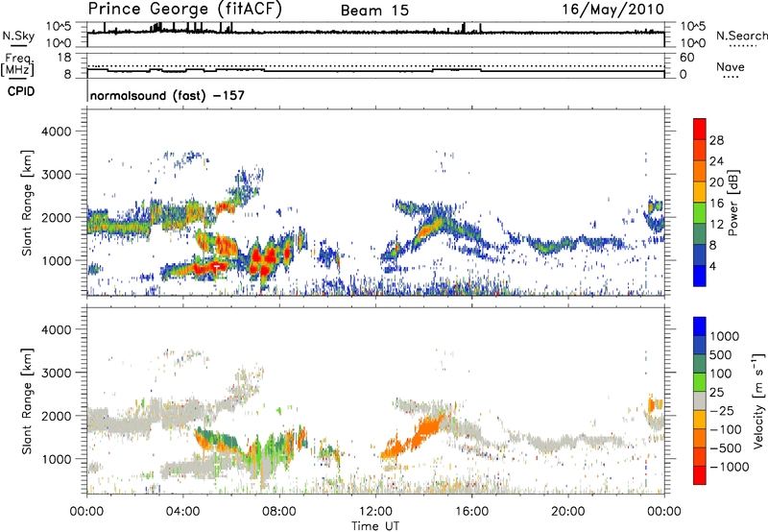768x532 pixels.
Task: Select the 'Time UT' axis title
Action: point(375,526)
